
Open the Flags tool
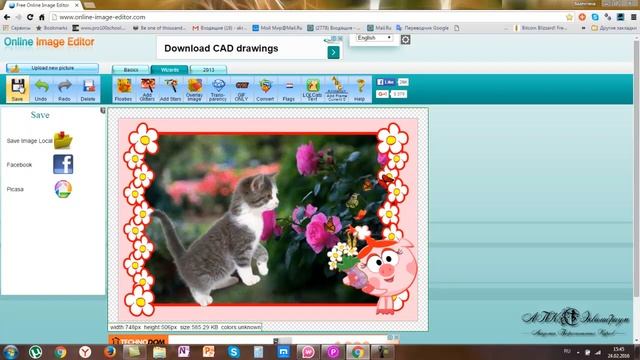click(289, 89)
